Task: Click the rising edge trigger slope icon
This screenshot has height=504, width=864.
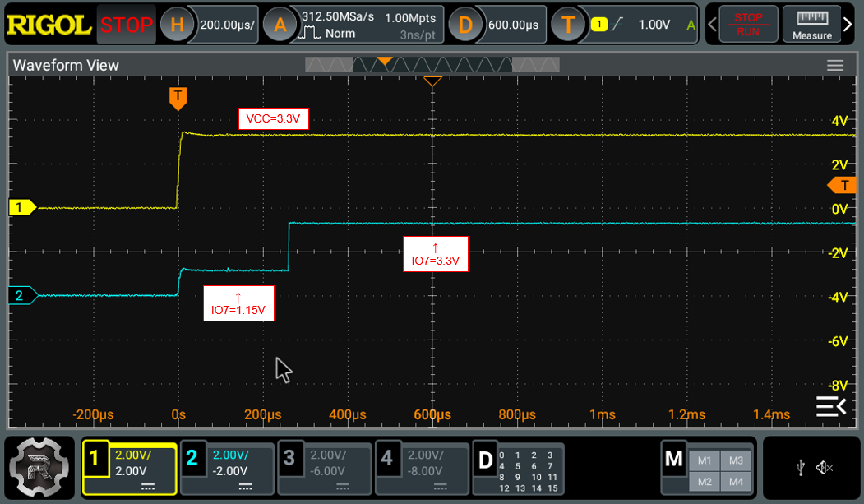Action: [x=617, y=24]
